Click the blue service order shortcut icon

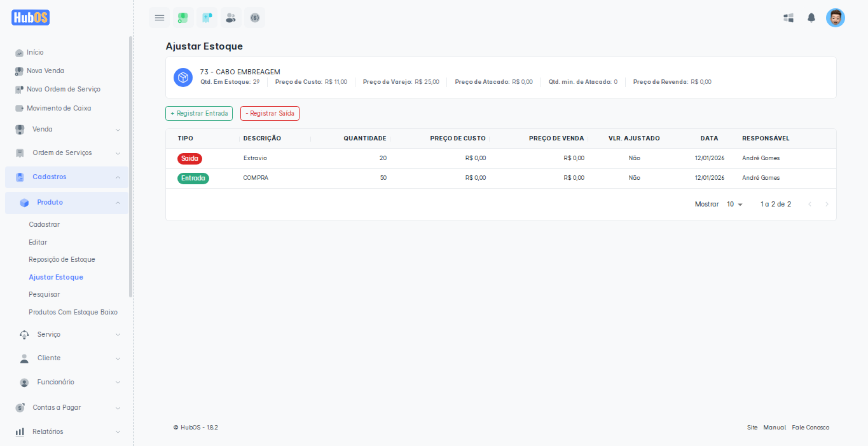(x=207, y=18)
